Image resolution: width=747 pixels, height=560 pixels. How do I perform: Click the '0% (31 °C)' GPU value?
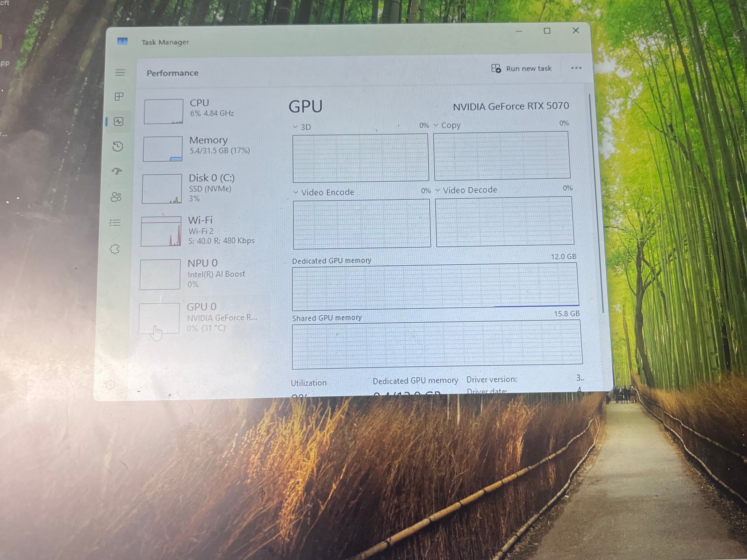point(206,328)
